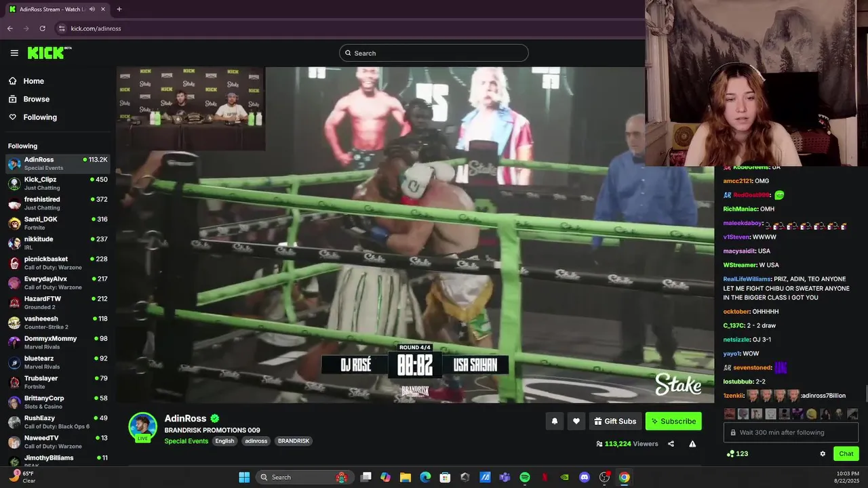Image resolution: width=868 pixels, height=488 pixels.
Task: Open HazardFTW channel
Action: pyautogui.click(x=58, y=302)
